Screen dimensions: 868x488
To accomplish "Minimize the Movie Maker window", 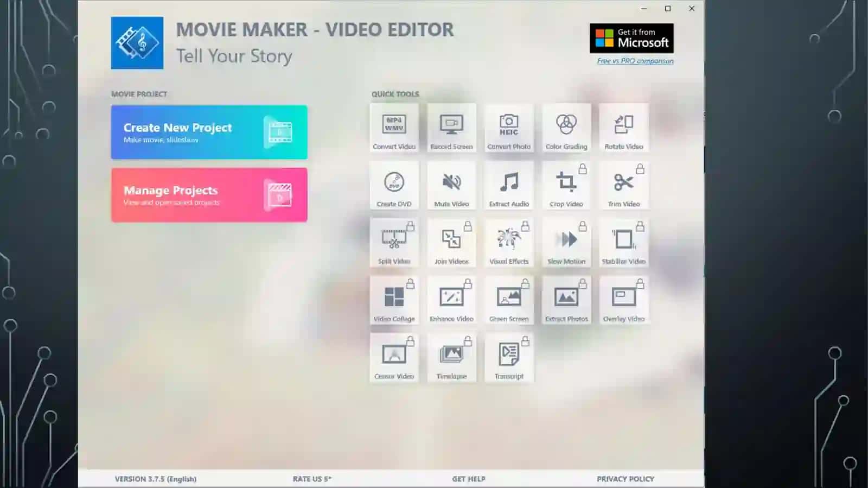I will 644,9.
